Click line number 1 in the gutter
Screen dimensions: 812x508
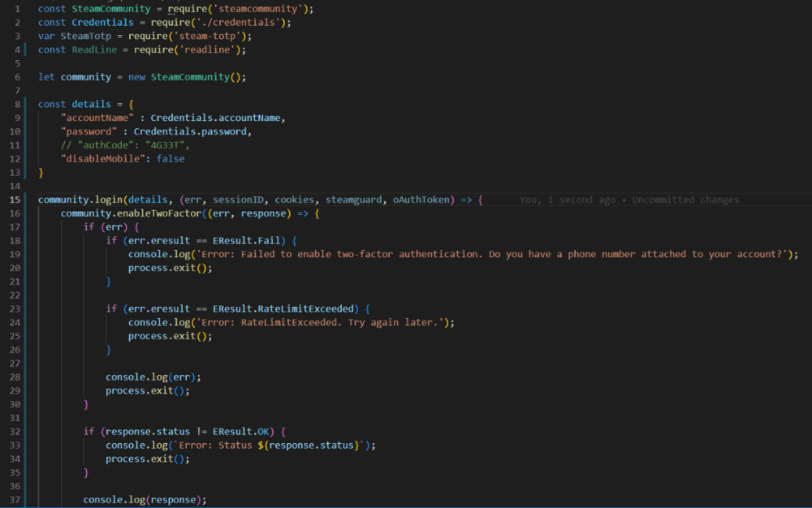(x=16, y=8)
